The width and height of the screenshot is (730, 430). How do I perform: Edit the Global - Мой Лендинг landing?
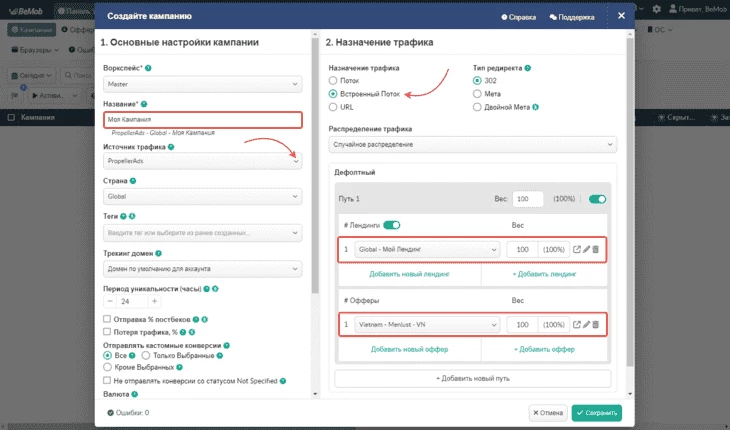(586, 249)
